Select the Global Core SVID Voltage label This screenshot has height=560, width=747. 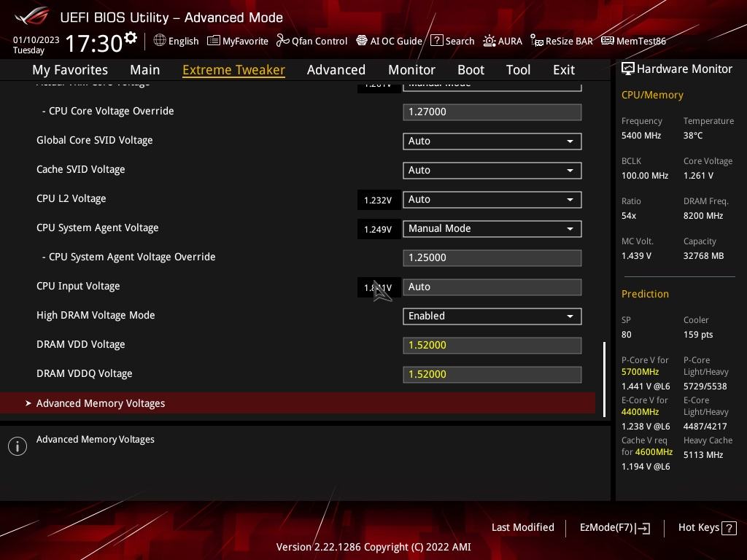[x=94, y=141]
